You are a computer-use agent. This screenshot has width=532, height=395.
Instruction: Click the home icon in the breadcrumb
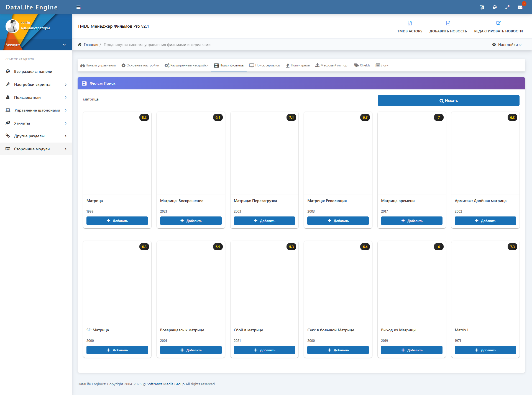point(80,45)
